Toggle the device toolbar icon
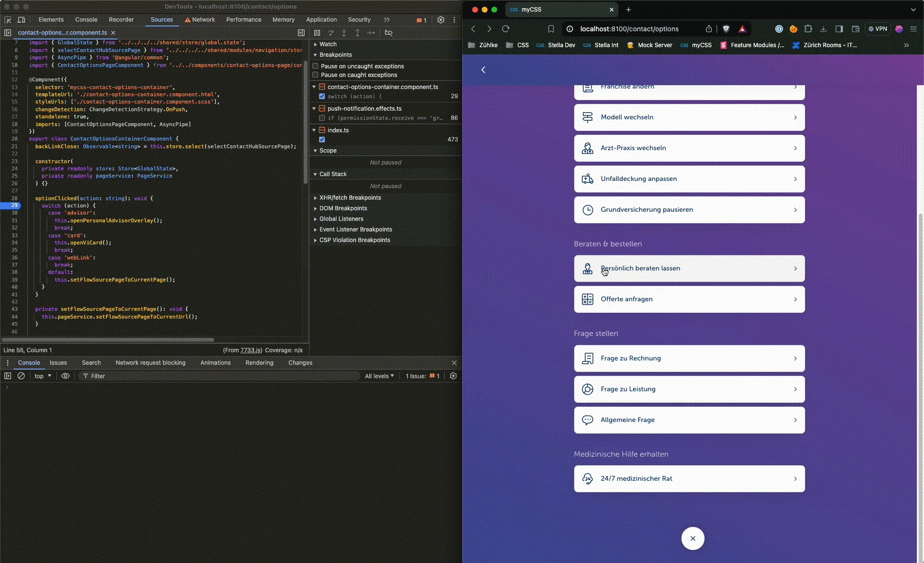Image resolution: width=924 pixels, height=563 pixels. 21,20
